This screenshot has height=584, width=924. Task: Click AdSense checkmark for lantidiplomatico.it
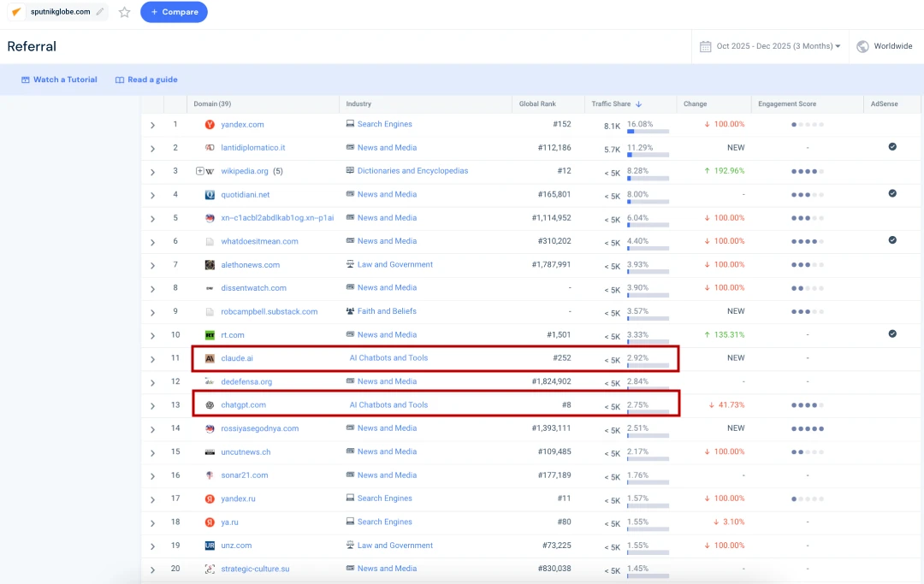pos(892,147)
